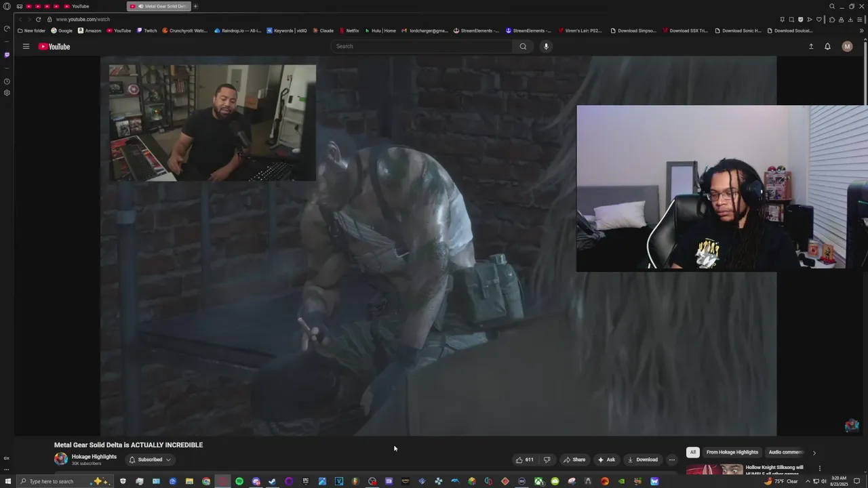
Task: Reload the page with refresh button
Action: (38, 19)
